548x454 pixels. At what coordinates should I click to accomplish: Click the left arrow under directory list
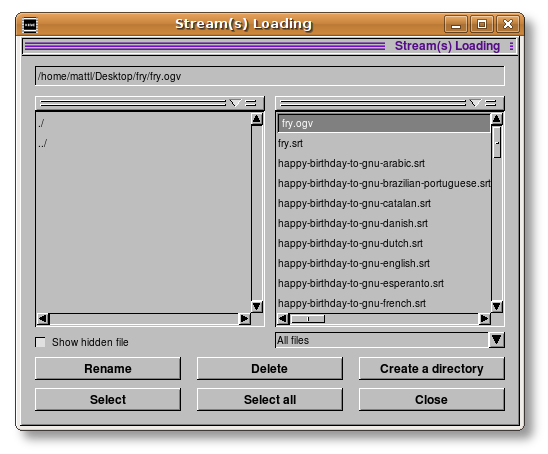pos(43,319)
